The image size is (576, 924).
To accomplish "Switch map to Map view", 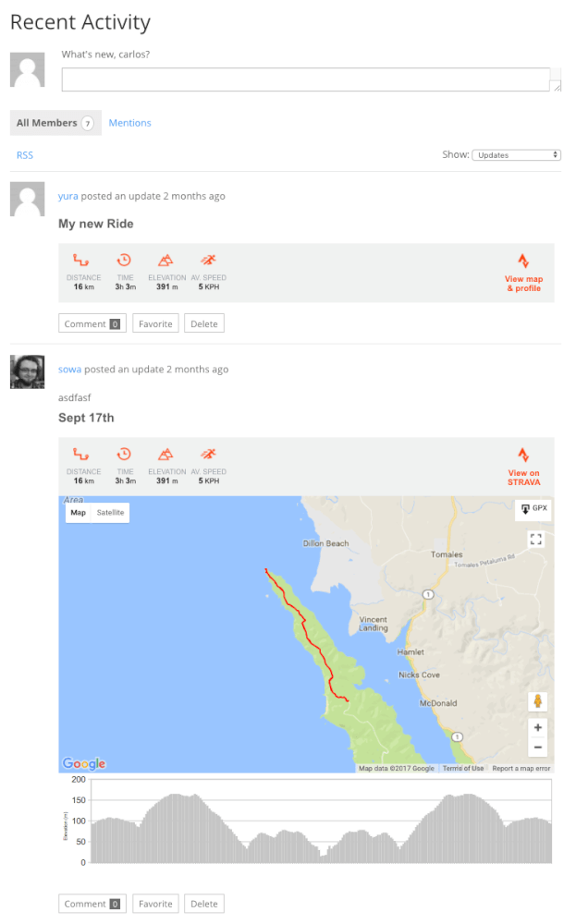I will tap(79, 513).
